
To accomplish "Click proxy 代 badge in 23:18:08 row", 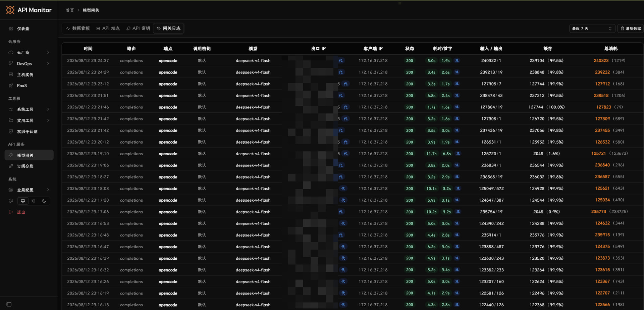I will click(x=343, y=189).
